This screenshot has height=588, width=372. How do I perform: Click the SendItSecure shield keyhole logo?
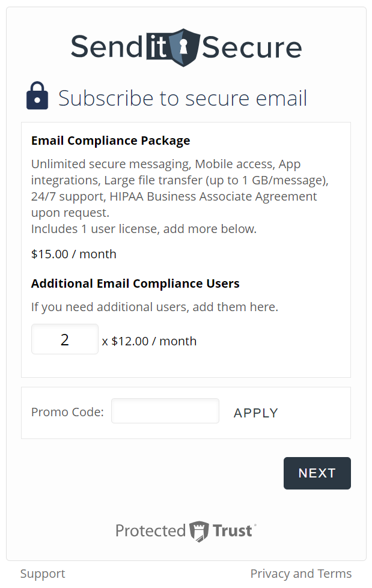coord(184,47)
